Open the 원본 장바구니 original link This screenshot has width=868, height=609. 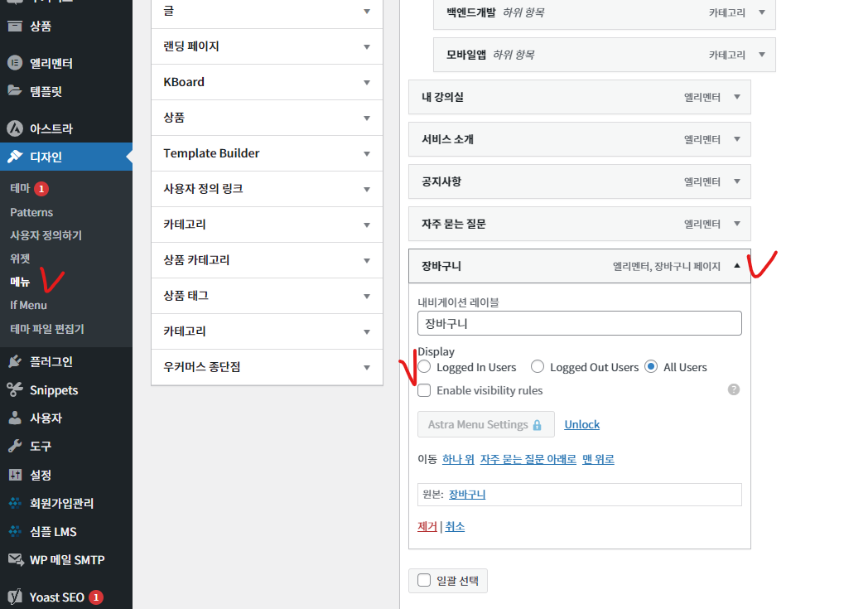click(x=467, y=495)
